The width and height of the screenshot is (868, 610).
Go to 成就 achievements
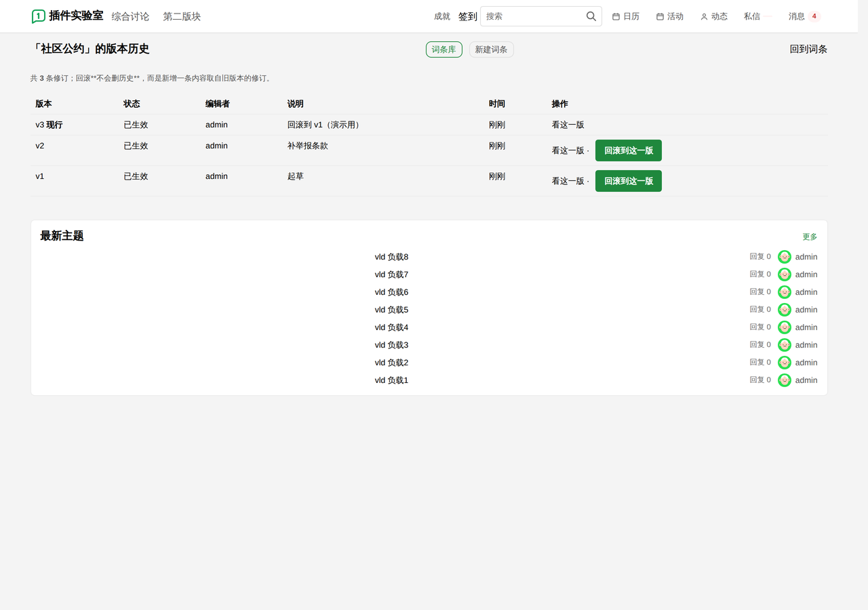tap(442, 16)
